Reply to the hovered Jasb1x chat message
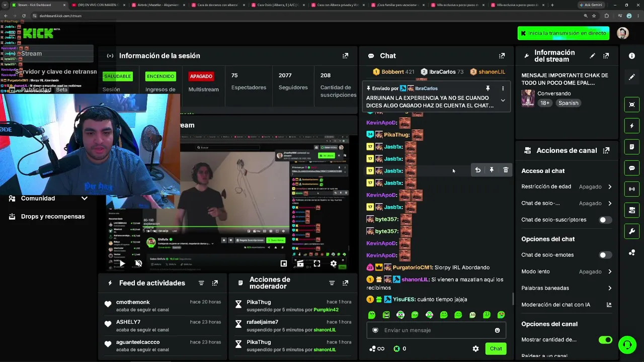644x362 pixels. 477,170
